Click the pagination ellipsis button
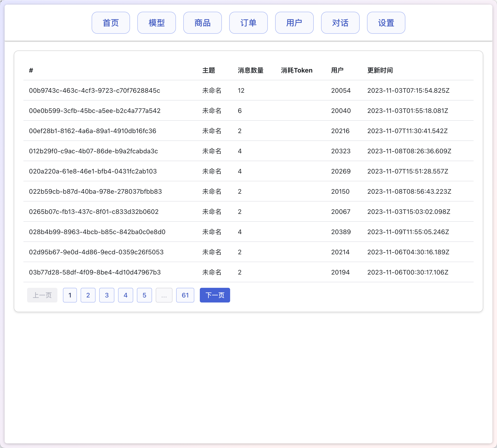 164,295
